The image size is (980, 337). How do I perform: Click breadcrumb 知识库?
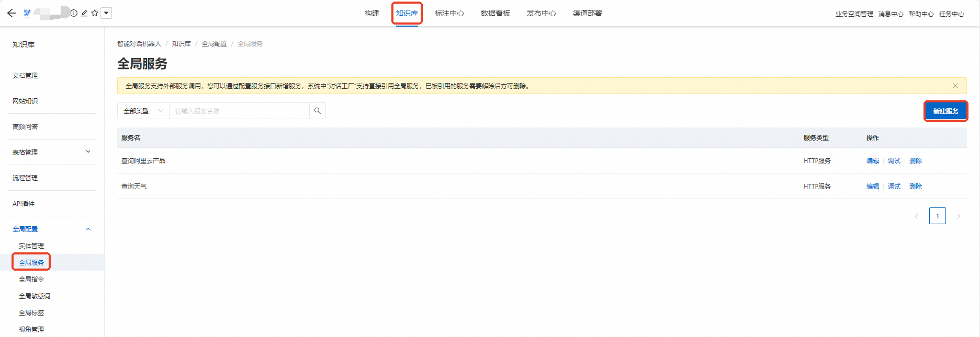pos(182,44)
